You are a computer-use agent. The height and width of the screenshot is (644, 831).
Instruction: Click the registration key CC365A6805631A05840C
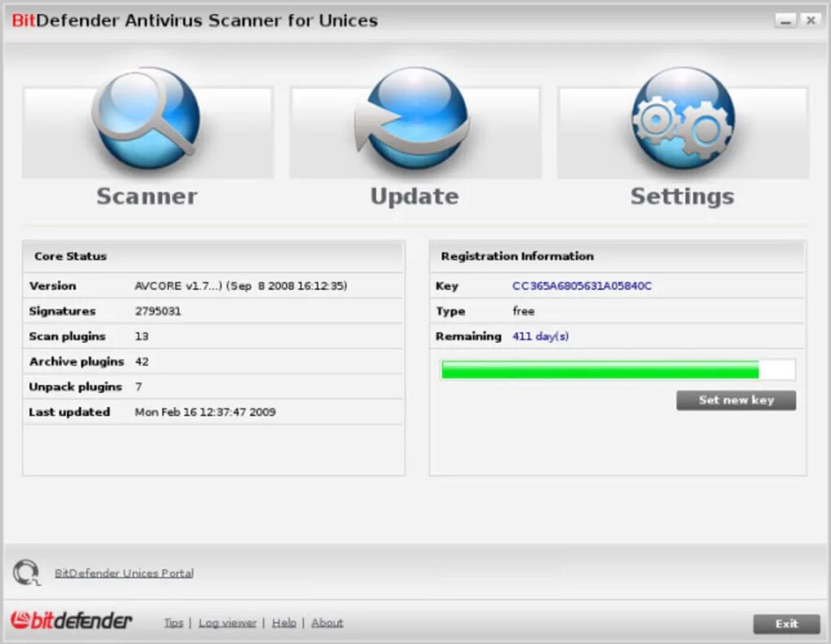[582, 286]
